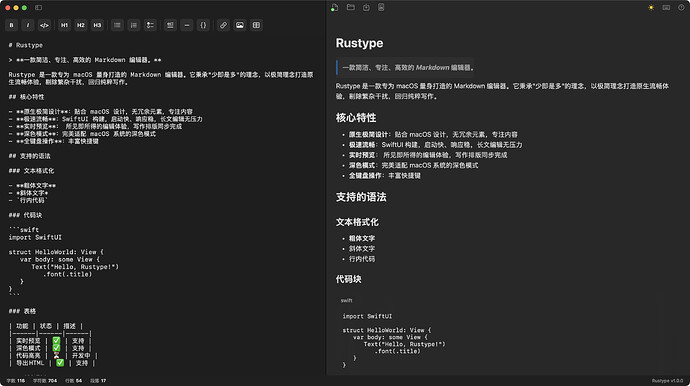Screen dimensions: 690x386
Task: Click the 'Rustype v1.0.0' version label
Action: (667, 381)
